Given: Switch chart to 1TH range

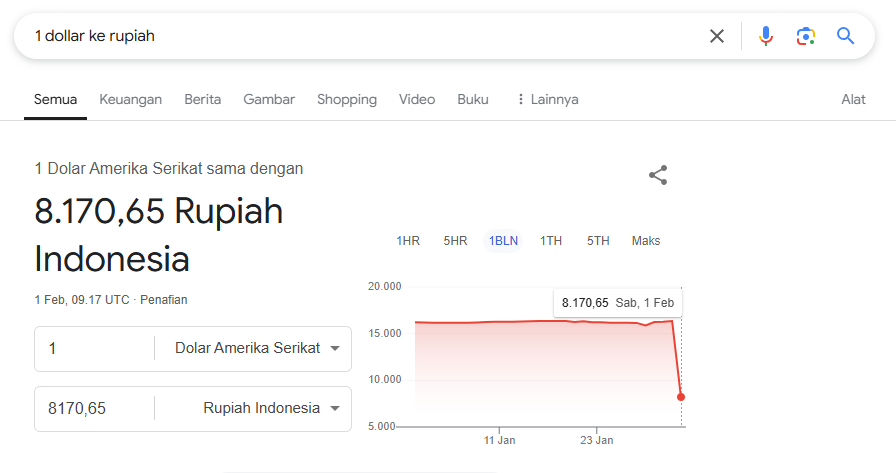Looking at the screenshot, I should [551, 241].
